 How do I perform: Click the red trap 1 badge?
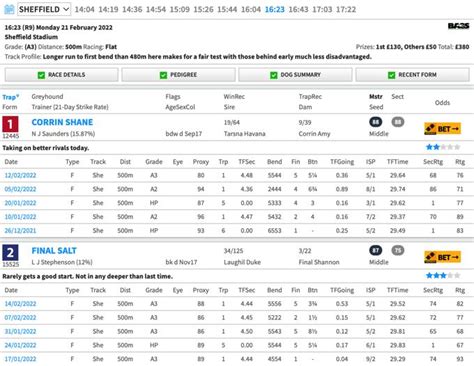coord(10,124)
